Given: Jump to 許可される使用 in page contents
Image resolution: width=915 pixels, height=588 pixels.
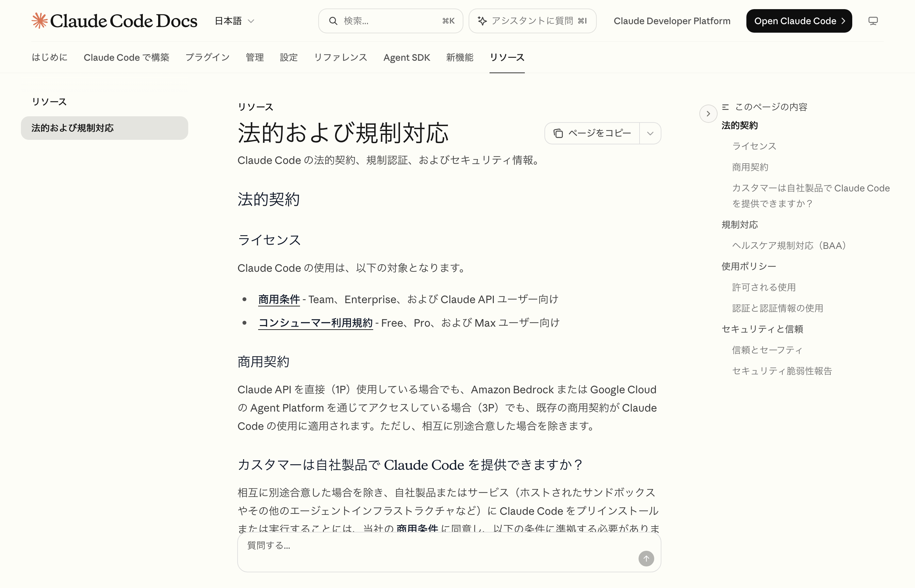Looking at the screenshot, I should point(764,287).
